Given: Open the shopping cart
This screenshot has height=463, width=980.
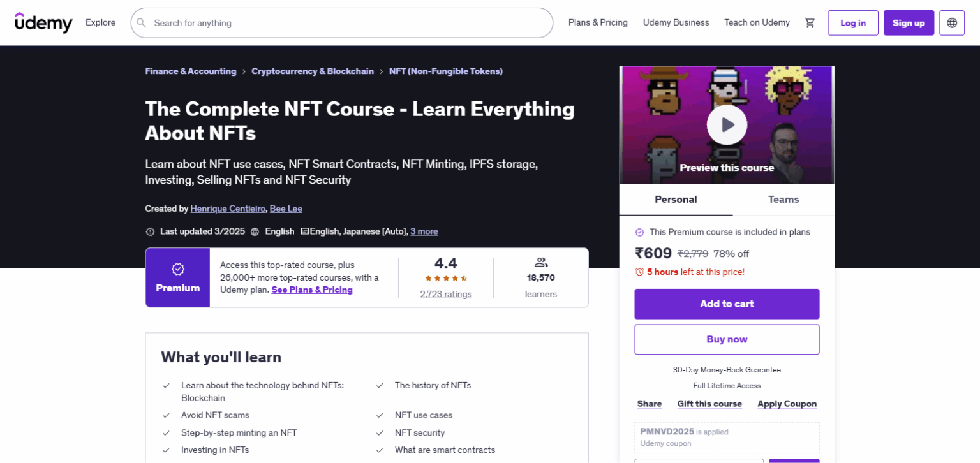Looking at the screenshot, I should coord(810,22).
